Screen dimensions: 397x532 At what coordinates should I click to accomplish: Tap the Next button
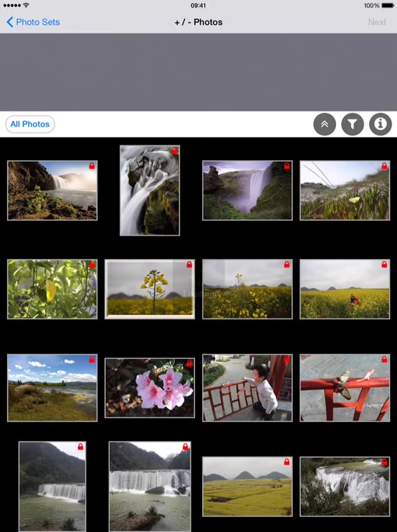click(376, 22)
